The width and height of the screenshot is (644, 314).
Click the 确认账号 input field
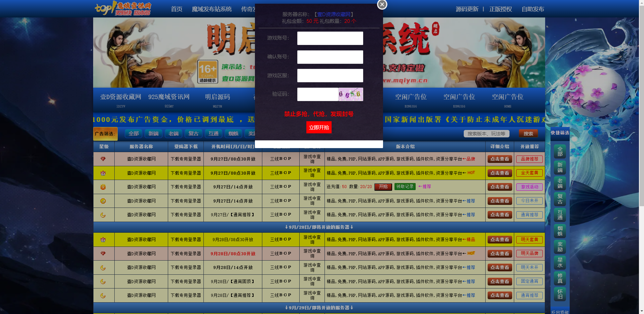pos(330,57)
